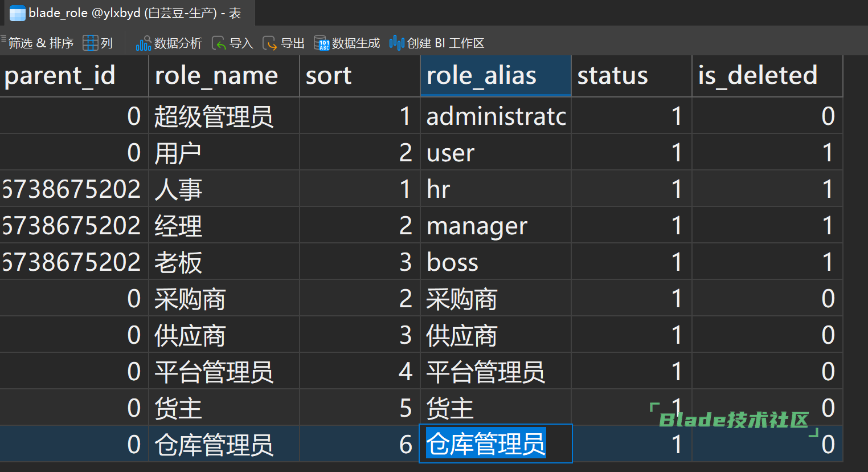The height and width of the screenshot is (472, 868).
Task: Click the export (导出) icon
Action: tap(269, 43)
